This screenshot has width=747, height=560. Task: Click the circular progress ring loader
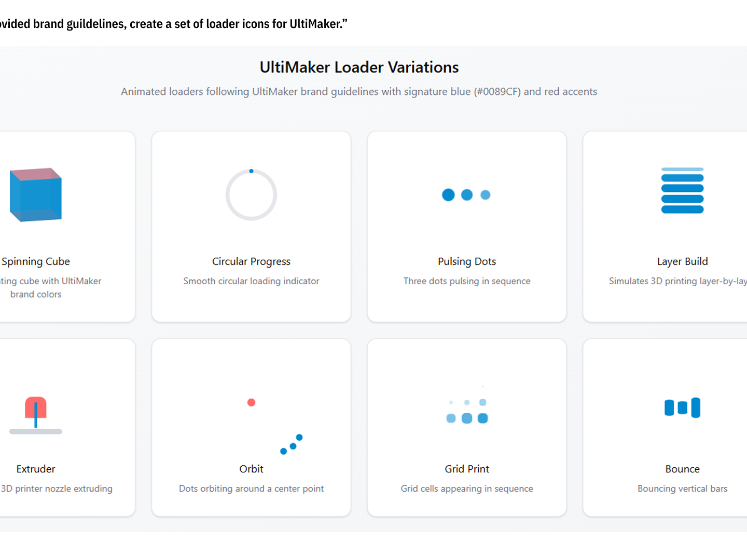pyautogui.click(x=251, y=195)
